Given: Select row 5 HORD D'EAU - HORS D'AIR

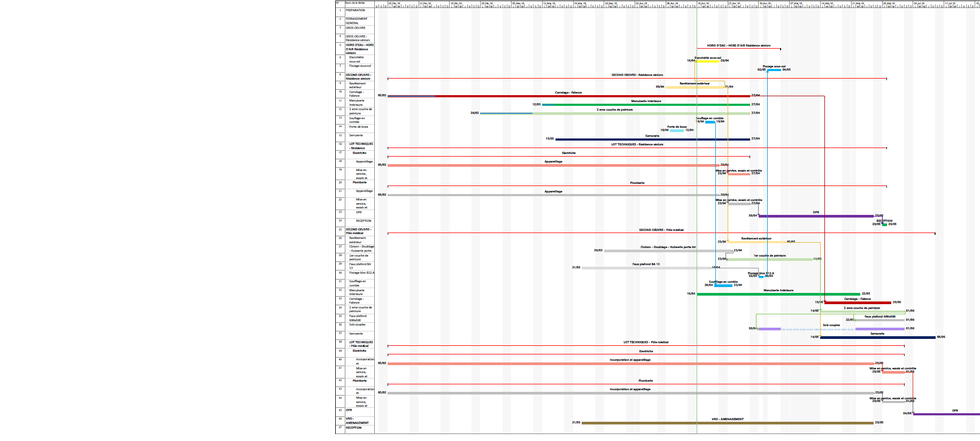Looking at the screenshot, I should click(x=355, y=49).
